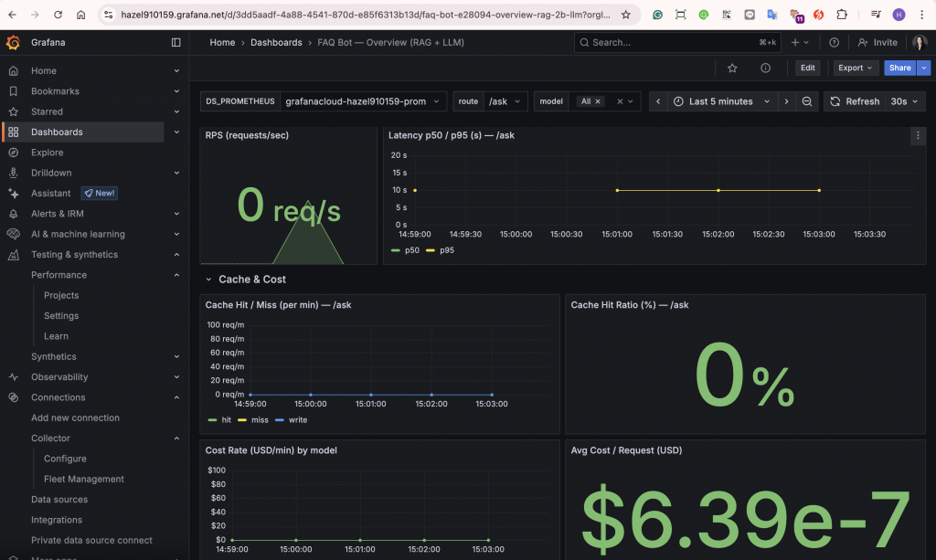The height and width of the screenshot is (560, 936).
Task: Open Learn under Performance
Action: 56,336
